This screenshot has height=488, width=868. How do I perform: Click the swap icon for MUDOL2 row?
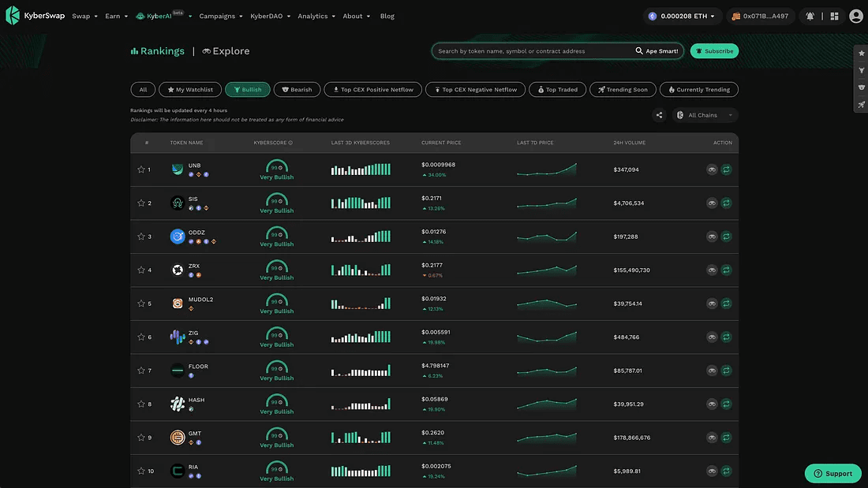[726, 304]
